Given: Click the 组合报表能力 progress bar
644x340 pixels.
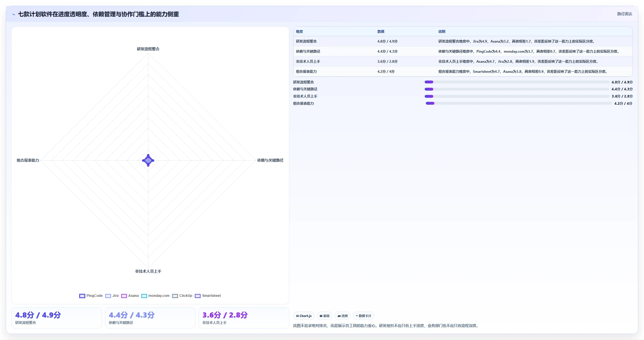Looking at the screenshot, I should pyautogui.click(x=519, y=103).
